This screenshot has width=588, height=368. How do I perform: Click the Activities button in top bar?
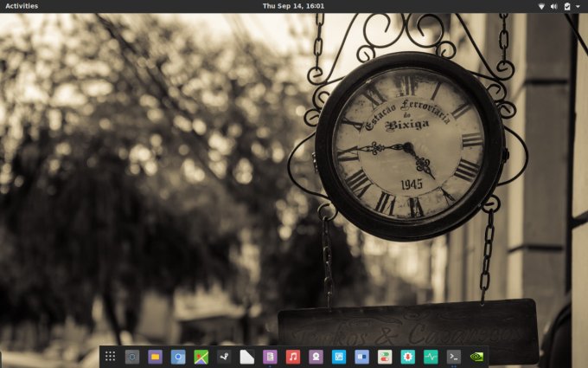click(22, 6)
